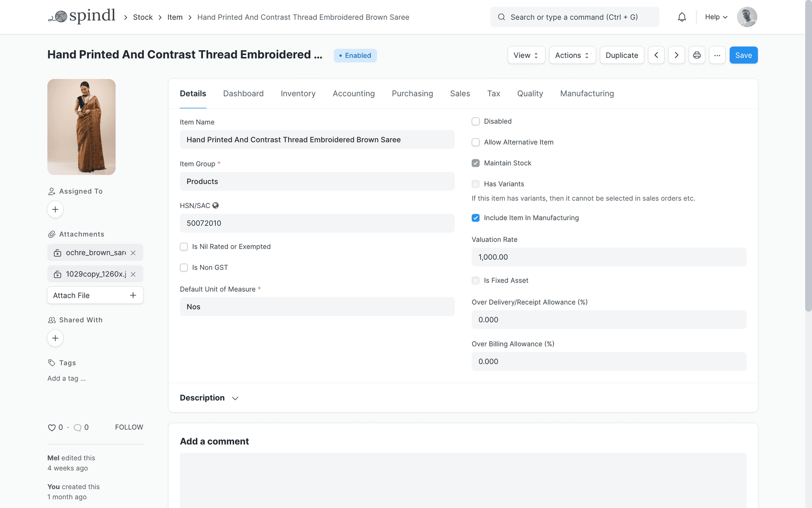Viewport: 812px width, 508px height.
Task: Open the Actions dropdown menu
Action: click(x=572, y=55)
